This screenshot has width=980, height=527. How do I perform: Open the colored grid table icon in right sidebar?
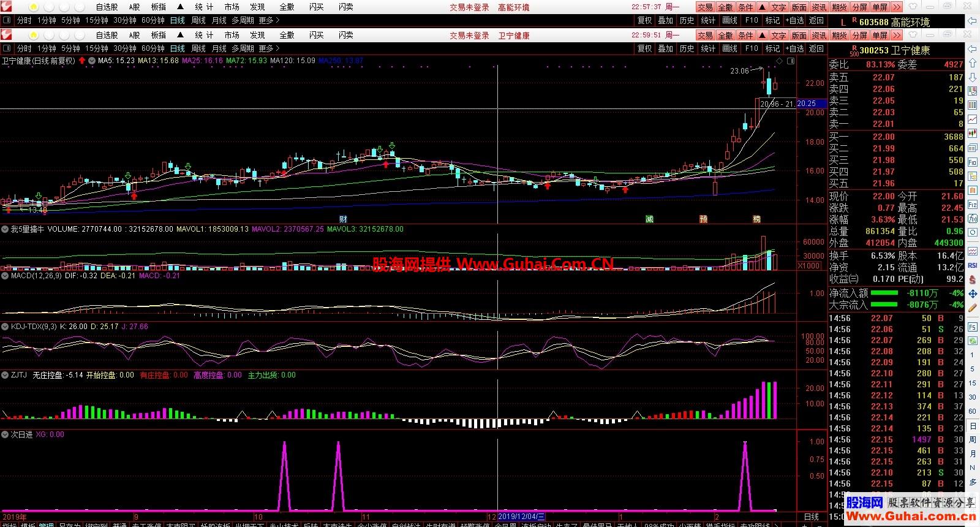coord(971,105)
